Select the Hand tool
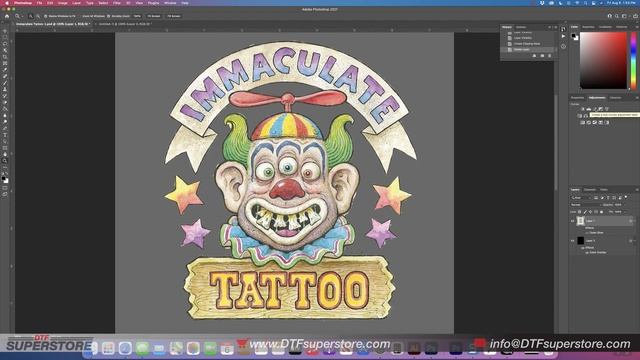Viewport: 640px width, 360px height. [5, 155]
